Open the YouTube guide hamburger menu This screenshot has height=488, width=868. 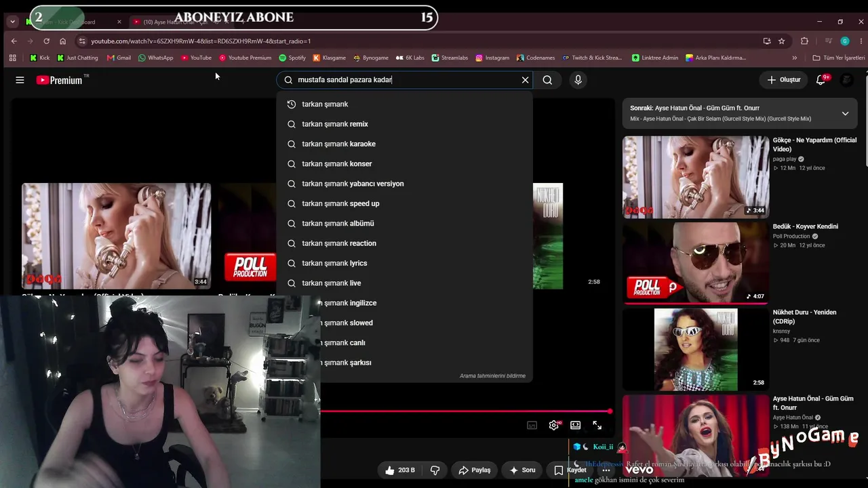coord(20,80)
